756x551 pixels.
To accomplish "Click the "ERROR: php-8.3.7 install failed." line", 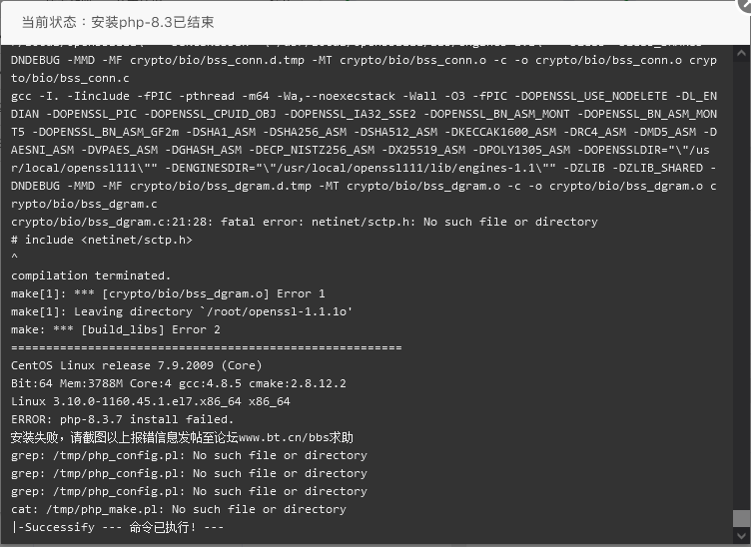I will tap(123, 419).
